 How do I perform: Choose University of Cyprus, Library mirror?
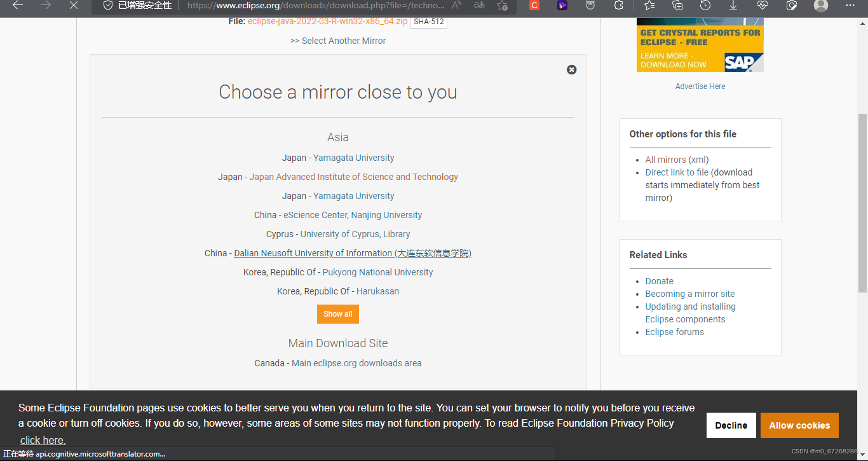(355, 234)
